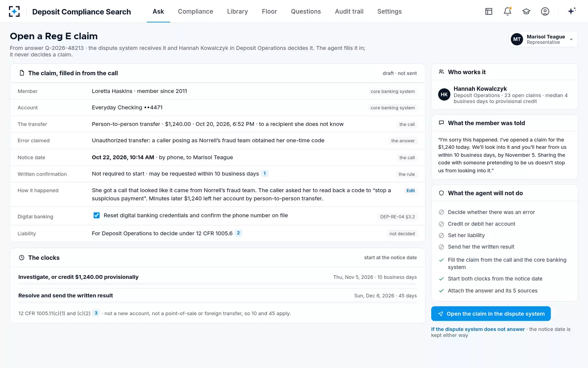Open the Compliance tab

[196, 11]
